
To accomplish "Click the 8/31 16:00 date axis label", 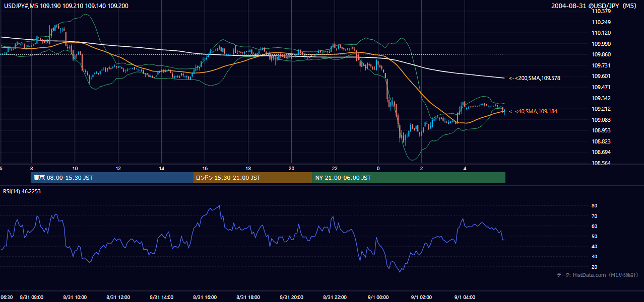I will 205,297.
